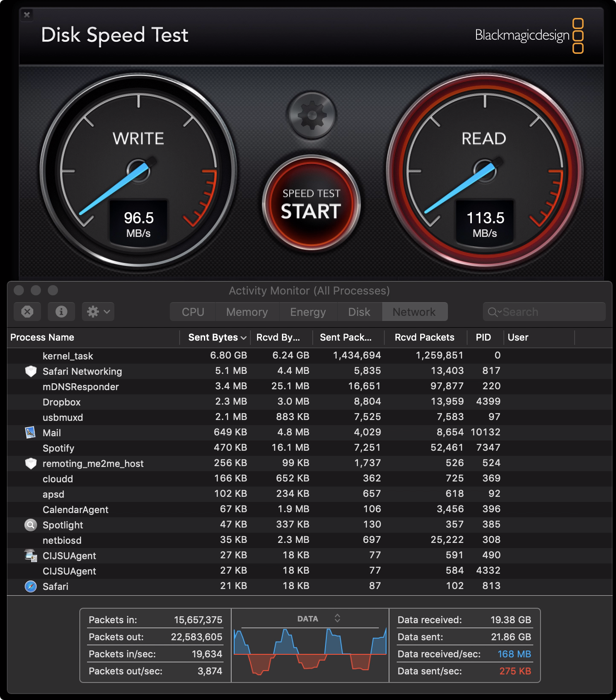616x700 pixels.
Task: Close the Disk Speed Test window
Action: tap(27, 15)
